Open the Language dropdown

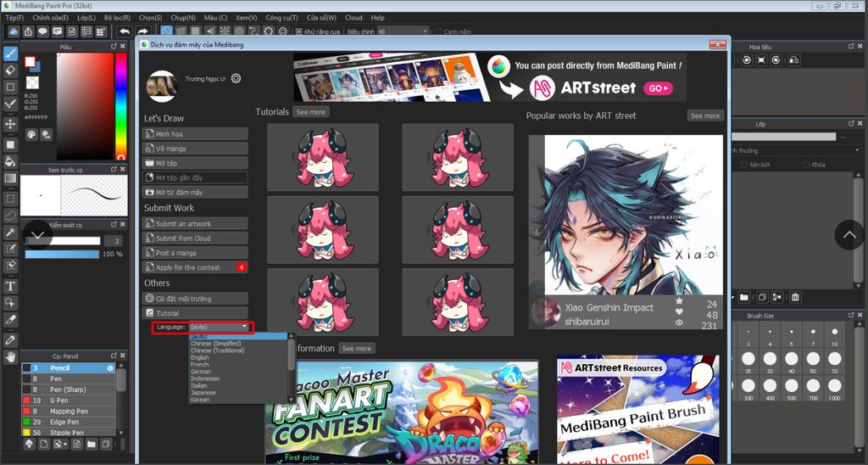[220, 327]
